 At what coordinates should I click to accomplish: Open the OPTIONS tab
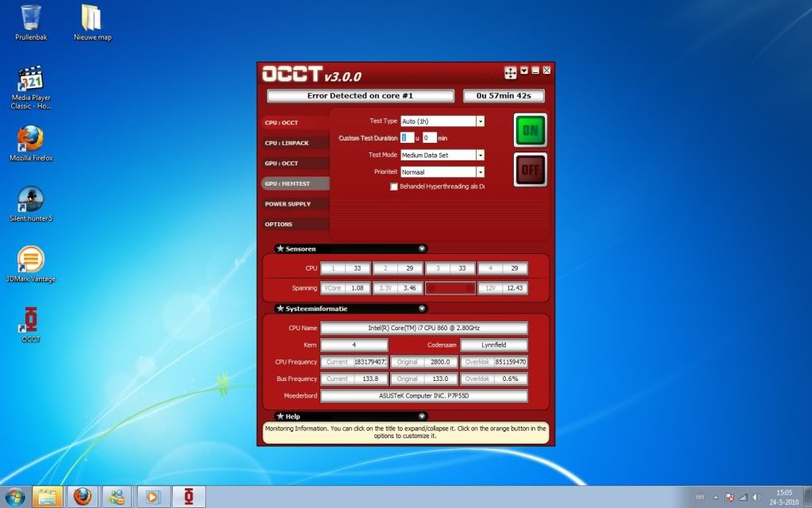click(x=279, y=225)
